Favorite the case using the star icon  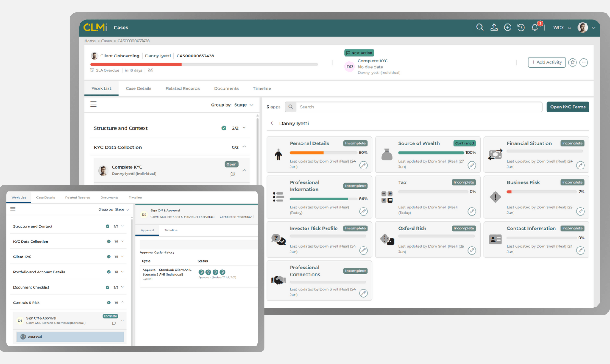[x=572, y=62]
